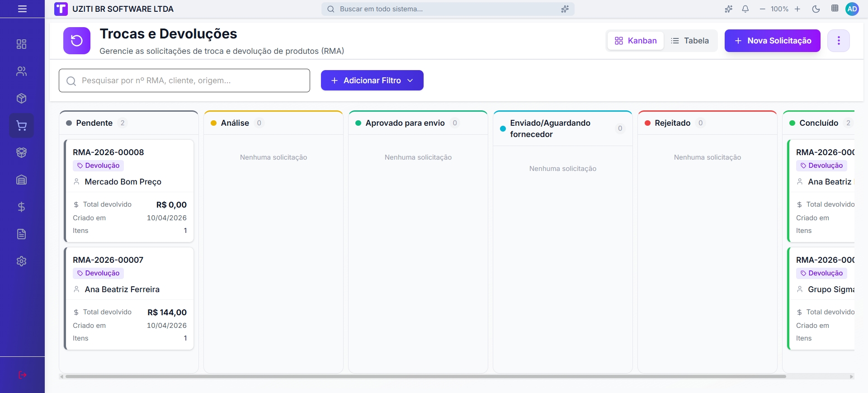Open the financial dollar sign sidebar icon
Viewport: 868px width, 393px height.
(x=21, y=207)
